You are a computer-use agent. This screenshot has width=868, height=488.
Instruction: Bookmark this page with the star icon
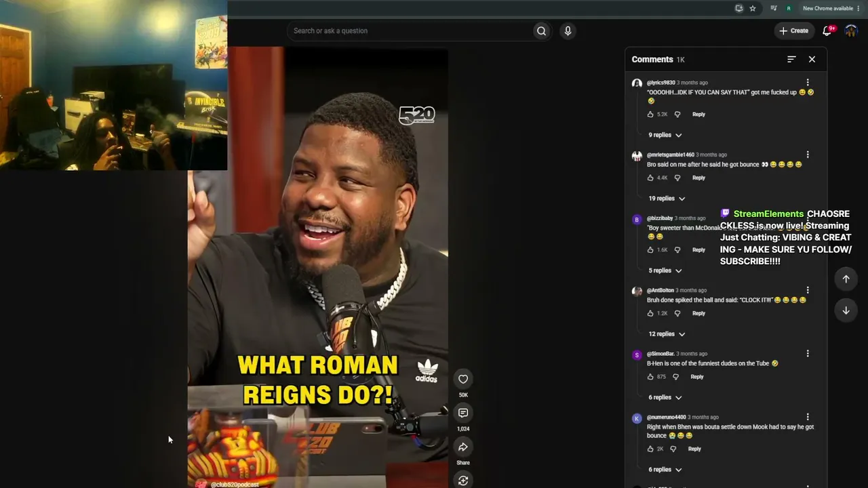(753, 8)
